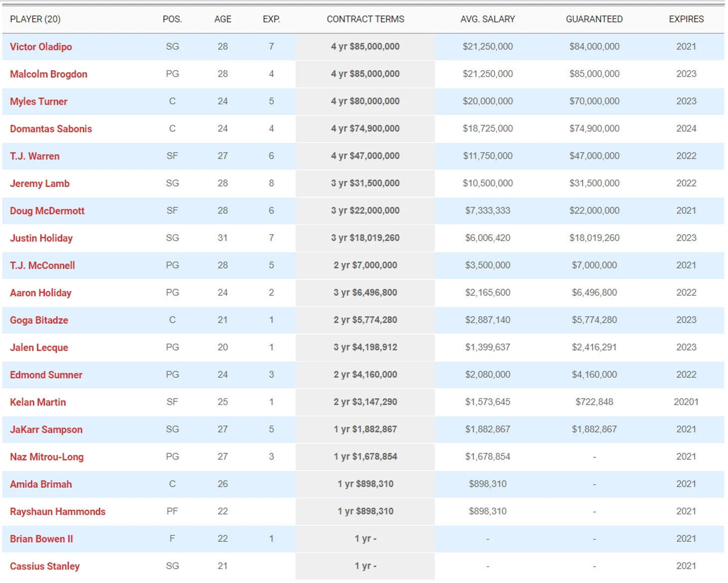Select the $7,333,333 average salary cell

(488, 211)
